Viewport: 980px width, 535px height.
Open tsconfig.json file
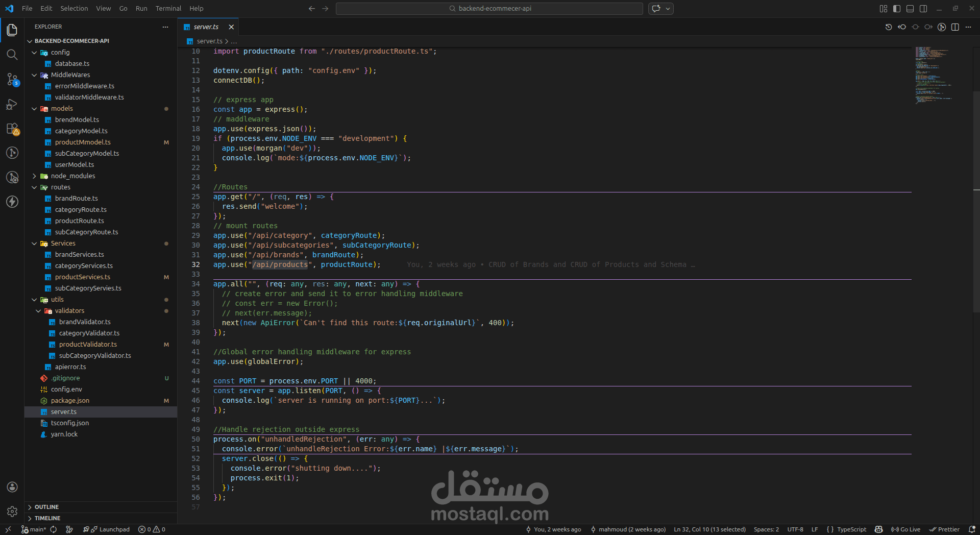click(x=101, y=423)
